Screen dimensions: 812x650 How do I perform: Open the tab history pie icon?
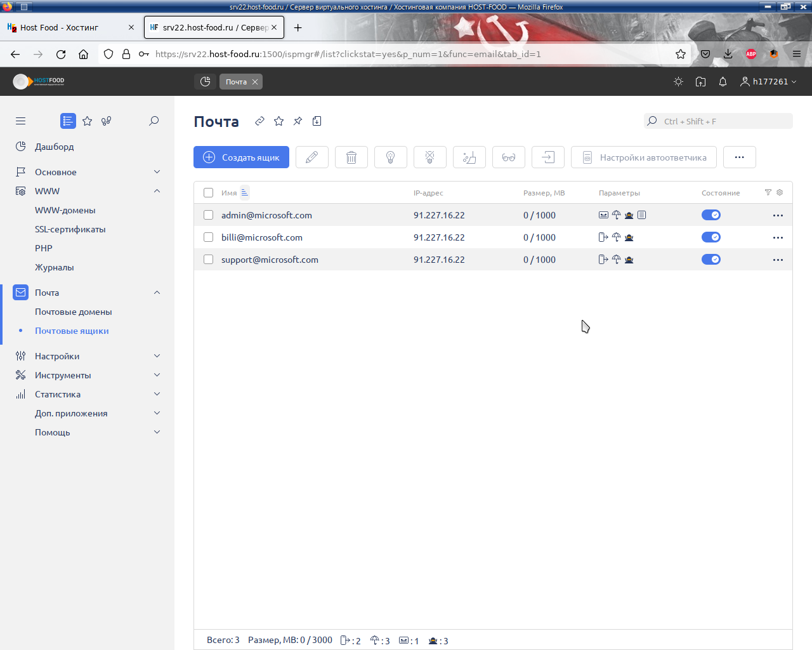tap(205, 81)
